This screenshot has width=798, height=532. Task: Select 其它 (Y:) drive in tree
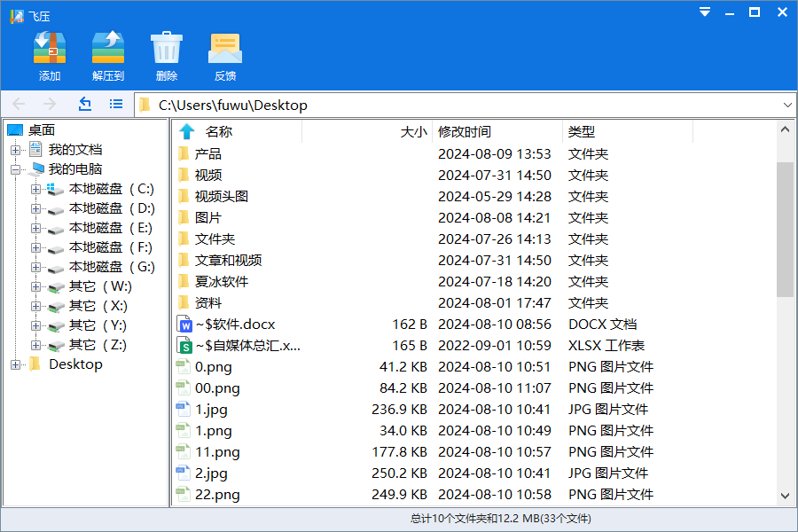[x=98, y=325]
